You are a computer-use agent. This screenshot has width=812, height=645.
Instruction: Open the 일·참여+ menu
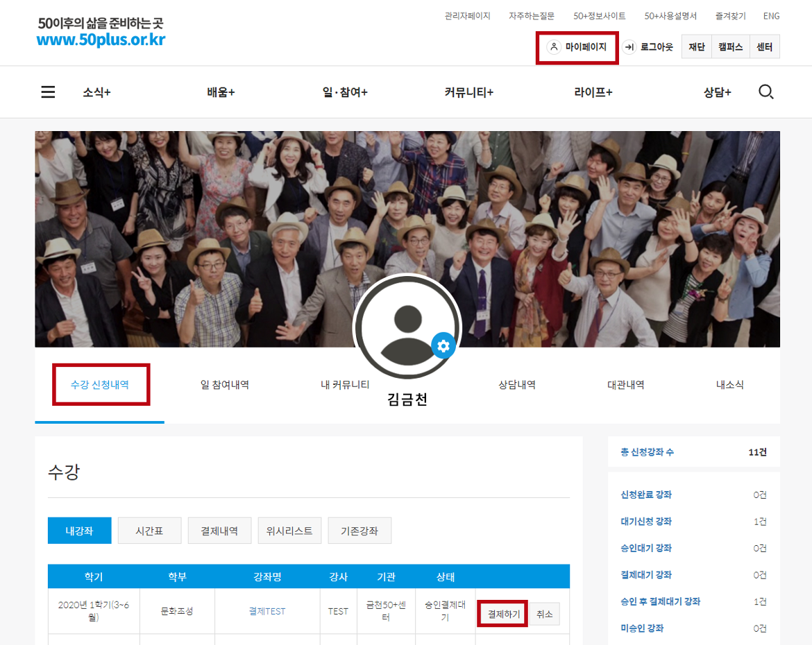[x=345, y=92]
